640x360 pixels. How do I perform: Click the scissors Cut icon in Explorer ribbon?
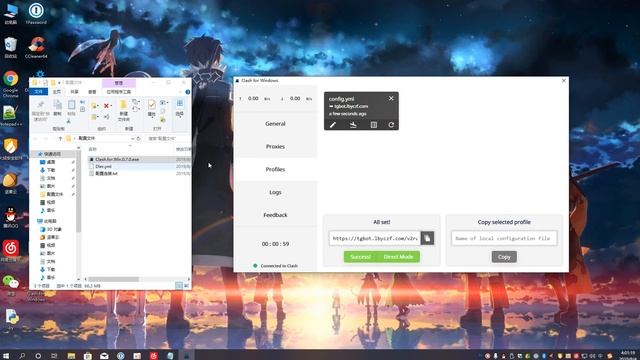tap(69, 122)
